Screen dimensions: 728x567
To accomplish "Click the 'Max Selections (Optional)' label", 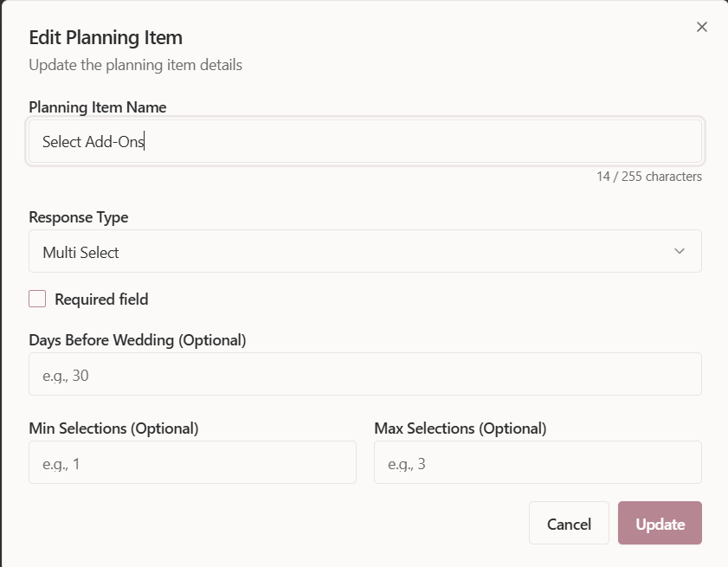I will [x=460, y=428].
